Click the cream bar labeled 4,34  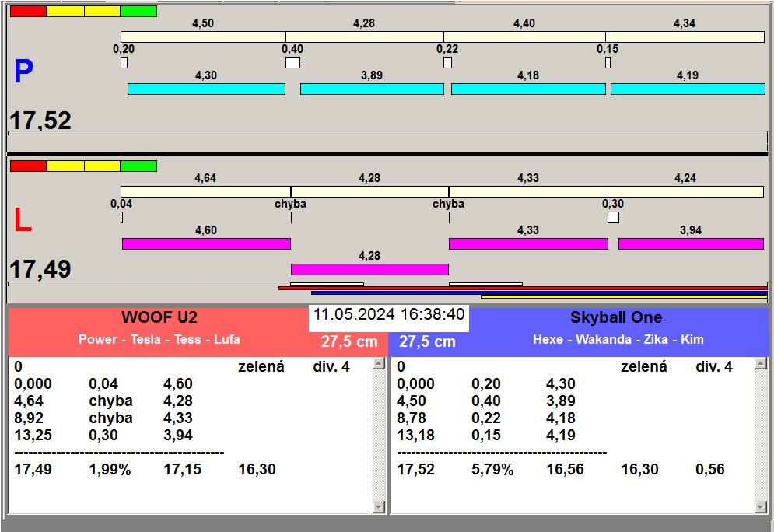pyautogui.click(x=685, y=37)
